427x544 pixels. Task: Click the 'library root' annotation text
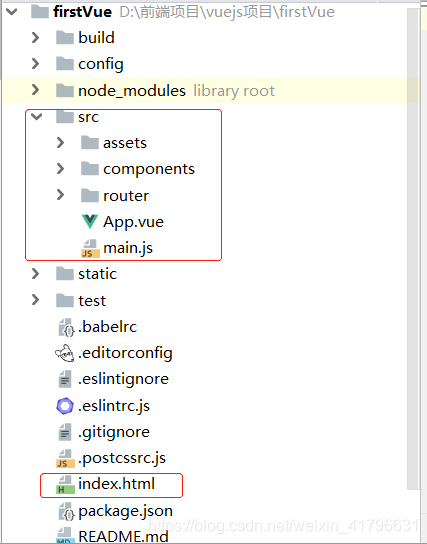[234, 91]
